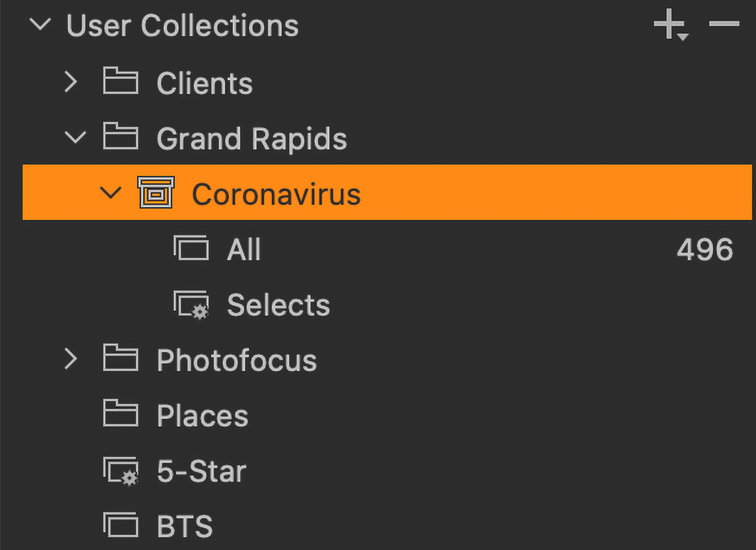The image size is (756, 550).
Task: Click the BTS album icon
Action: [x=121, y=525]
